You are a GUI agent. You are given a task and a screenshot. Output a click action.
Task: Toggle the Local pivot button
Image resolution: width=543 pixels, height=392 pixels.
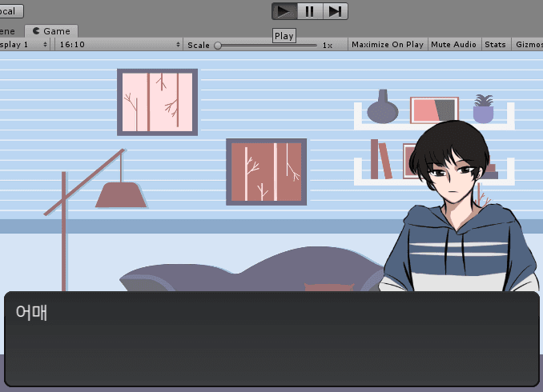pyautogui.click(x=10, y=11)
